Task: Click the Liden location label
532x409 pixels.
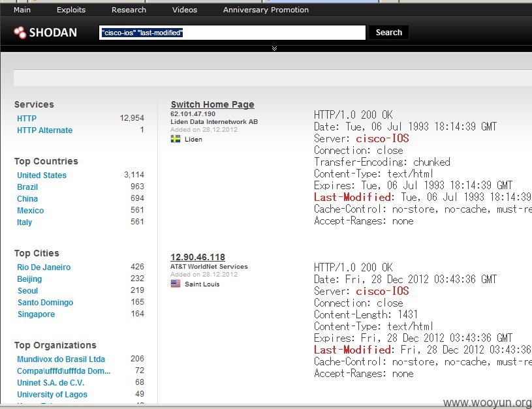Action: point(193,140)
